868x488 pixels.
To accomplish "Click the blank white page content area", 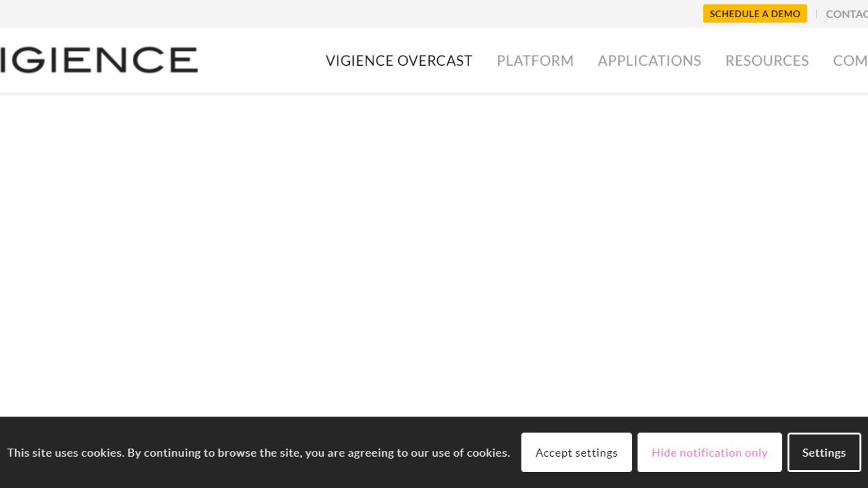I will pos(434,255).
